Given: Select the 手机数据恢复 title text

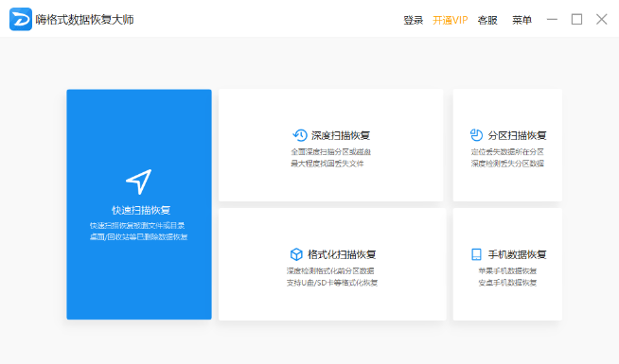Looking at the screenshot, I should 517,254.
